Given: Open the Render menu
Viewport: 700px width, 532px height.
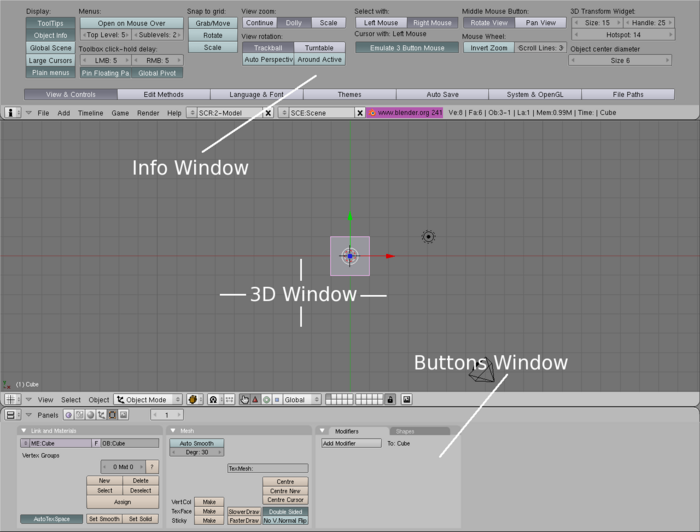Looking at the screenshot, I should click(x=148, y=113).
